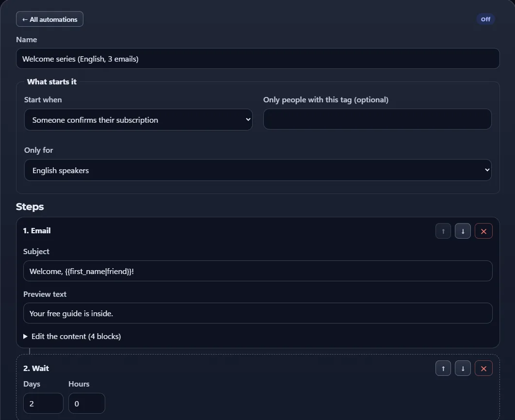Delete the Email step 1
Screen dimensions: 515x420
pyautogui.click(x=483, y=231)
